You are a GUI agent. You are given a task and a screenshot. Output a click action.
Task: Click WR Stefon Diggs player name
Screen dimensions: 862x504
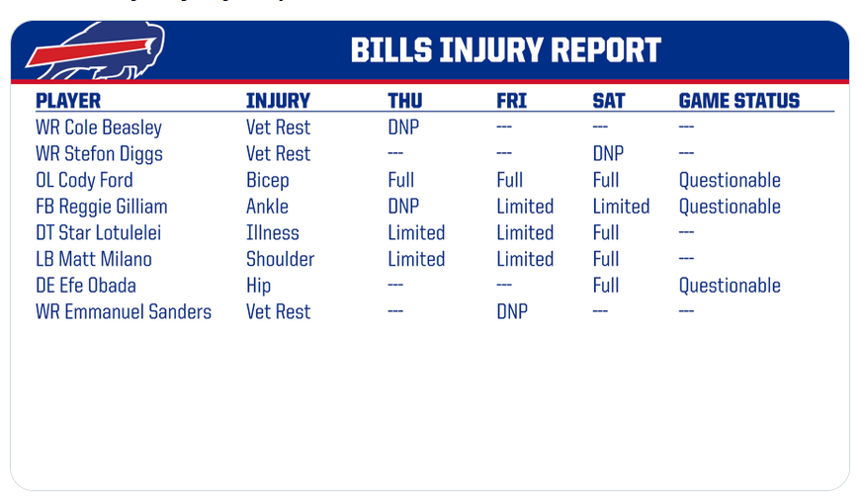[99, 154]
